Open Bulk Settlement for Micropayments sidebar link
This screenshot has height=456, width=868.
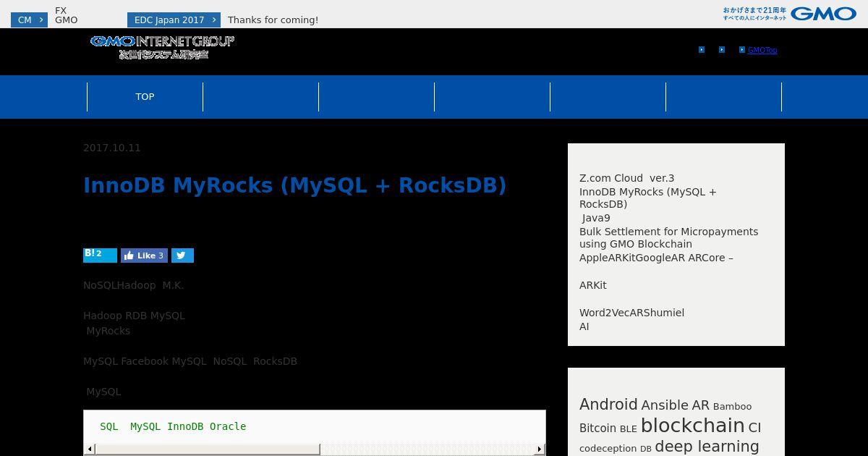tap(669, 238)
